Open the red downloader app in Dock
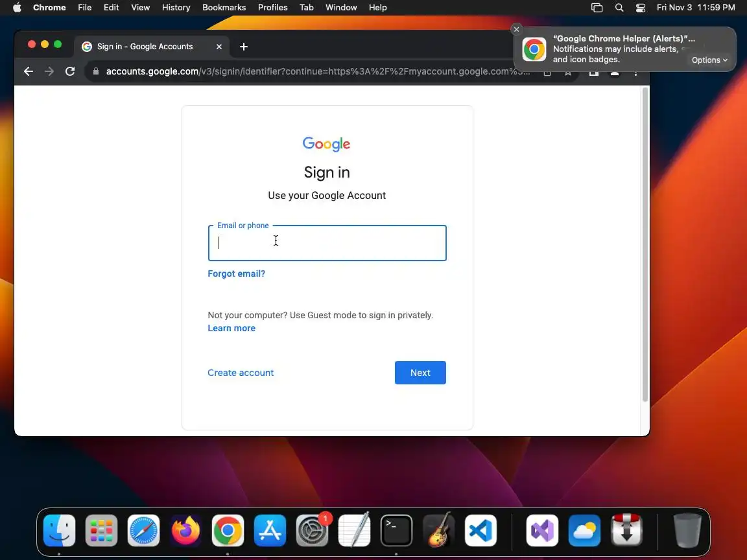Screen dimensions: 747x560 (626, 530)
